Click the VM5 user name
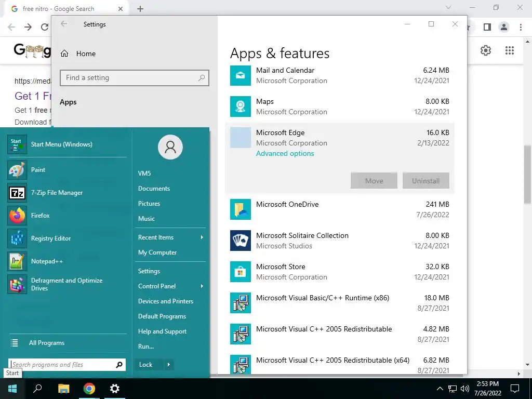 click(x=144, y=174)
